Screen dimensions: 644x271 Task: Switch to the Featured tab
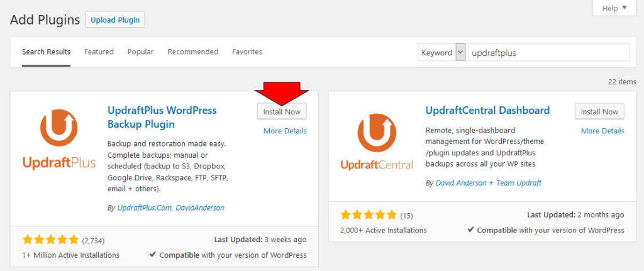pos(99,52)
